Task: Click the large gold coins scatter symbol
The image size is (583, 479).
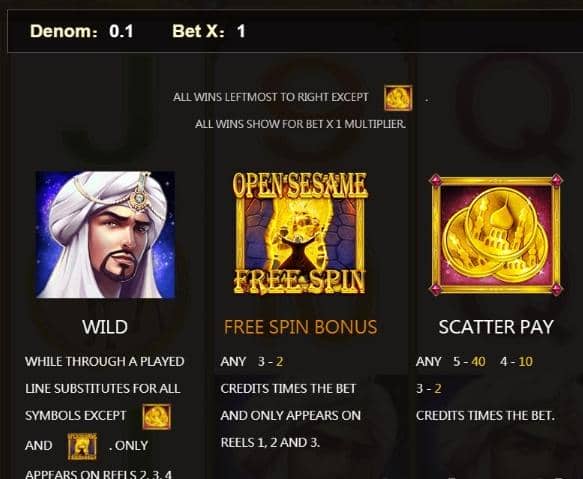Action: 496,235
